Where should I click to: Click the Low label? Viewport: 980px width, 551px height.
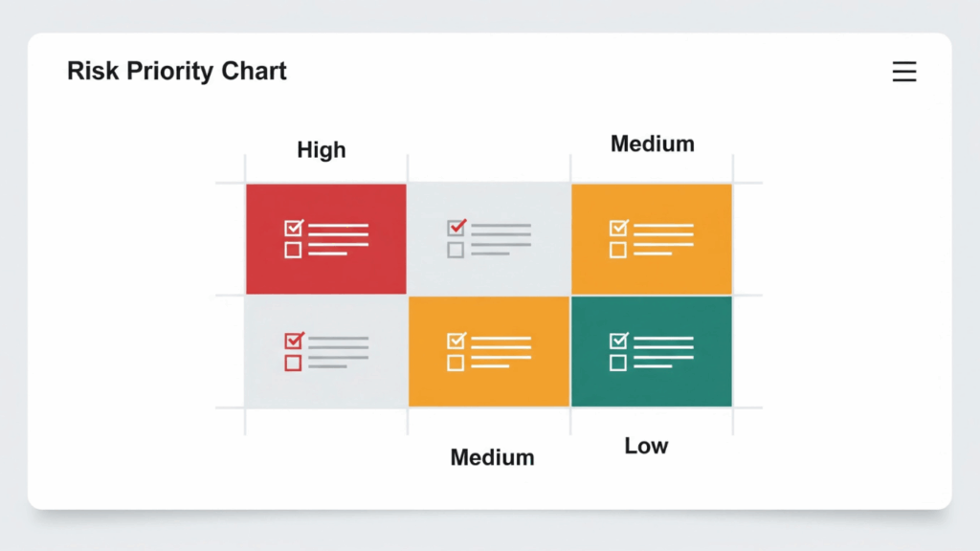tap(646, 446)
